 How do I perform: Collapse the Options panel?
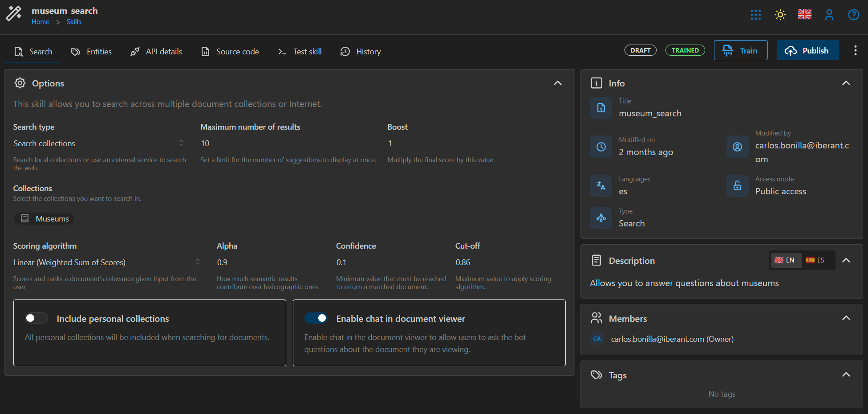click(558, 83)
